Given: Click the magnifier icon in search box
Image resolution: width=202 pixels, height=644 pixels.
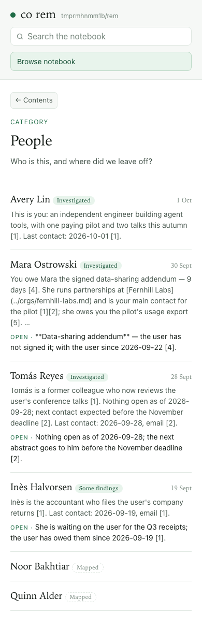Looking at the screenshot, I should [20, 37].
